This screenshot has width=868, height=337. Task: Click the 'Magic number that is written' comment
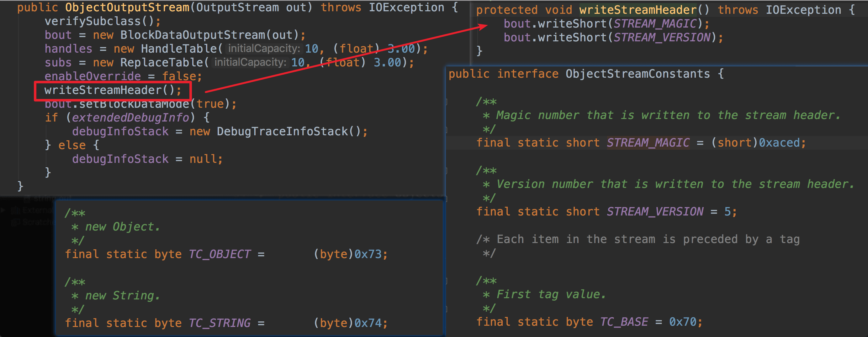[x=662, y=116]
